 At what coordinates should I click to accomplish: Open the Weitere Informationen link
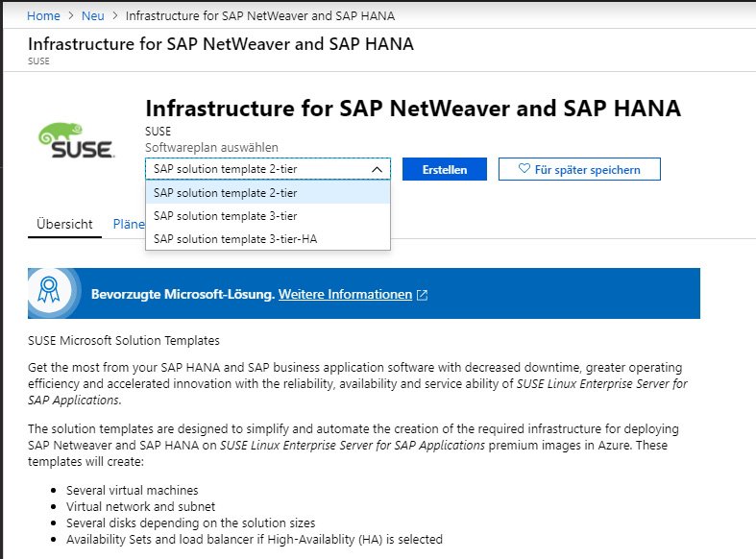345,294
